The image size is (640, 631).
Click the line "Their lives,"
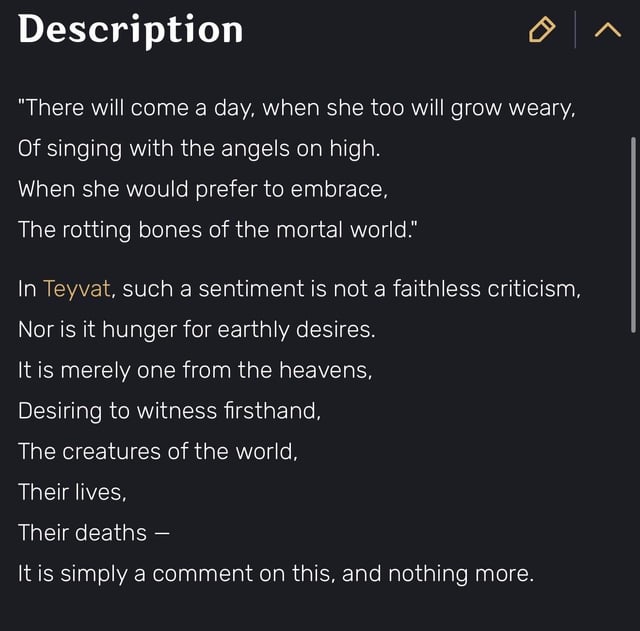point(72,492)
